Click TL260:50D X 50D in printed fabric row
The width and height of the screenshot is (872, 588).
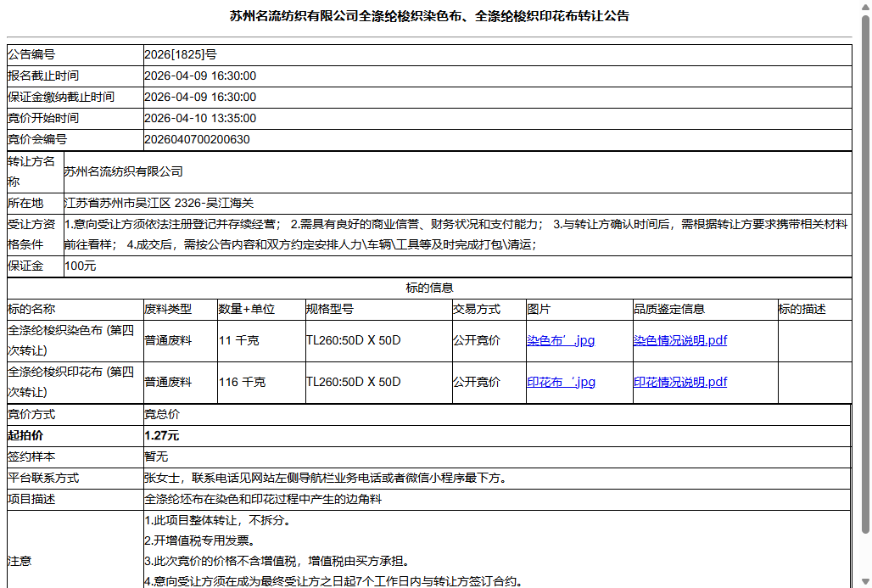(x=353, y=382)
